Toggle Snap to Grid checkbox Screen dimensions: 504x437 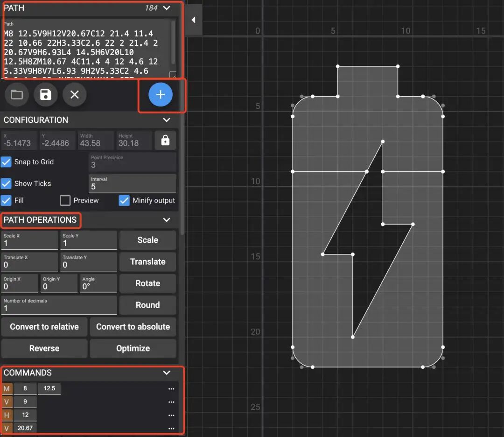pos(6,162)
